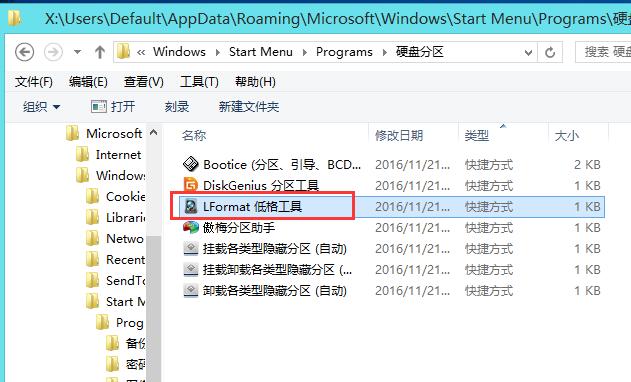Screen dimensions: 631x382
Task: Select the 傲梅分区助手 icon
Action: [191, 227]
